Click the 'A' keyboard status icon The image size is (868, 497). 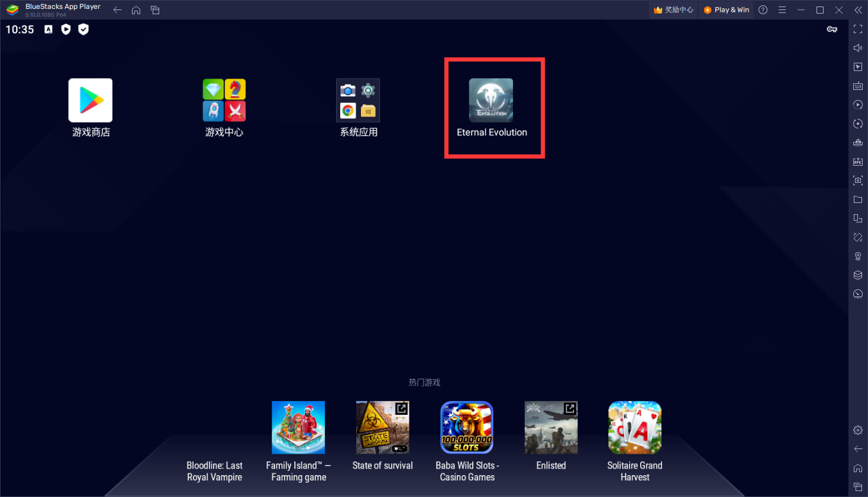49,30
